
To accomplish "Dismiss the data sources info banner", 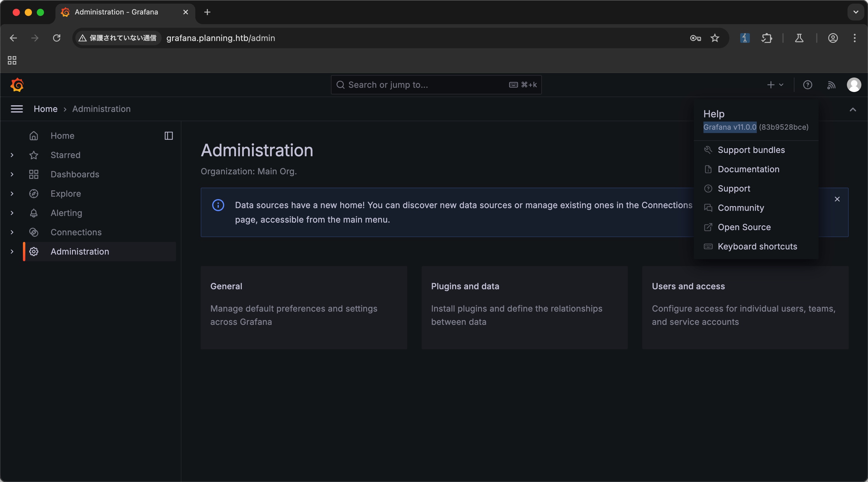I will (837, 199).
